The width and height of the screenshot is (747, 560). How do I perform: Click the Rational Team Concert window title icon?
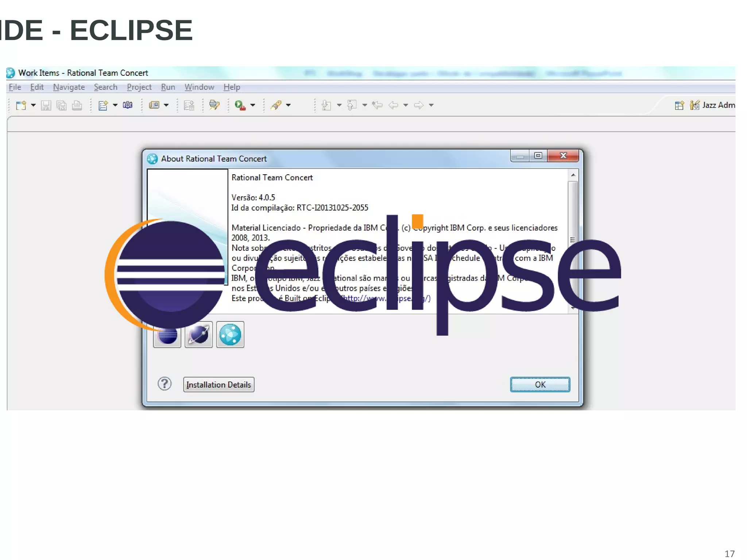(x=11, y=73)
